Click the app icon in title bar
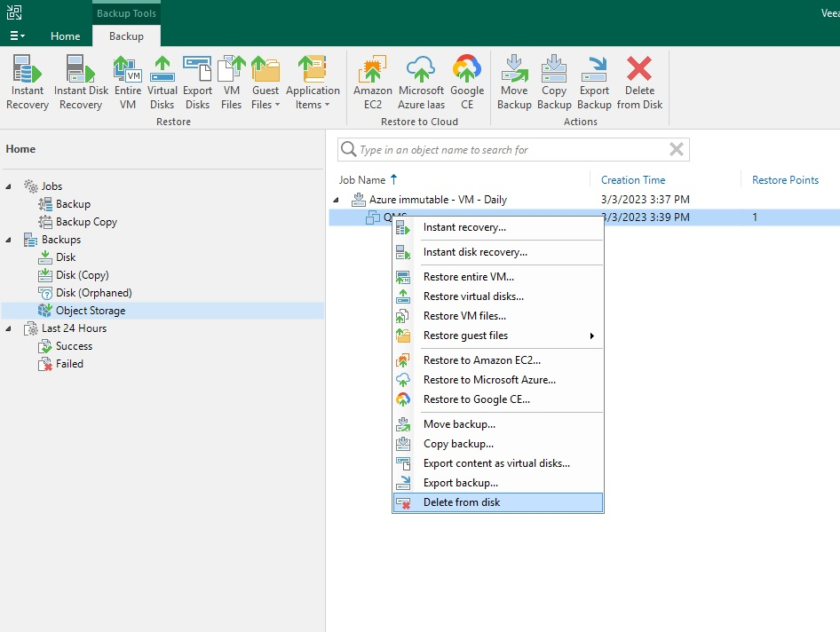 tap(14, 12)
